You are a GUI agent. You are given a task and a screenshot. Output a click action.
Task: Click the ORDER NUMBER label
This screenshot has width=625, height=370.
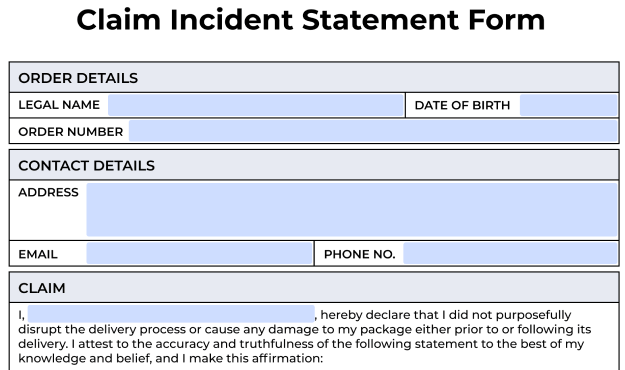(x=71, y=132)
